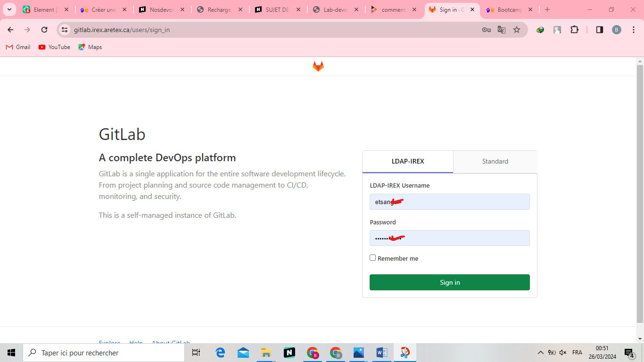Open the tab search dropdown arrow

click(9, 9)
